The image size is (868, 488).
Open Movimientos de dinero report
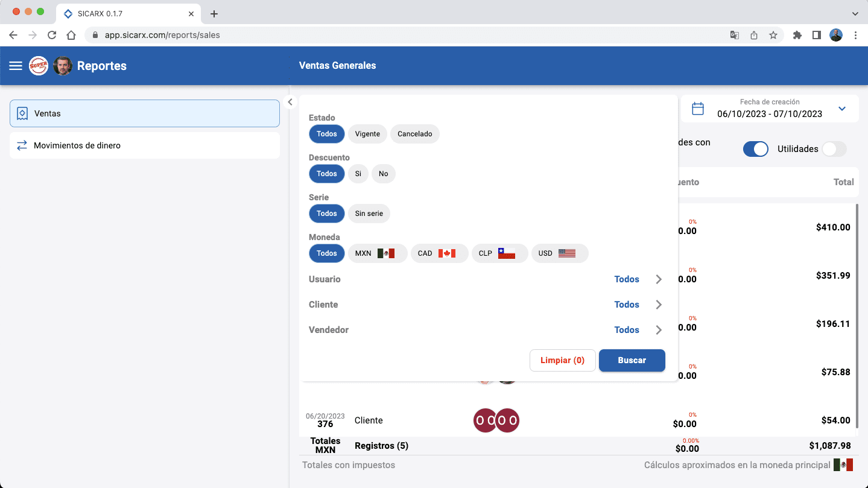pyautogui.click(x=145, y=145)
